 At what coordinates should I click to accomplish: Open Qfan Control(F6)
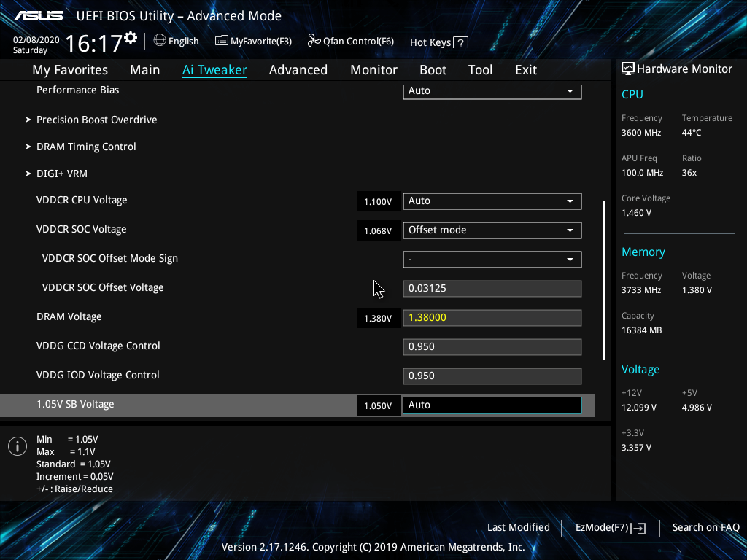[351, 41]
